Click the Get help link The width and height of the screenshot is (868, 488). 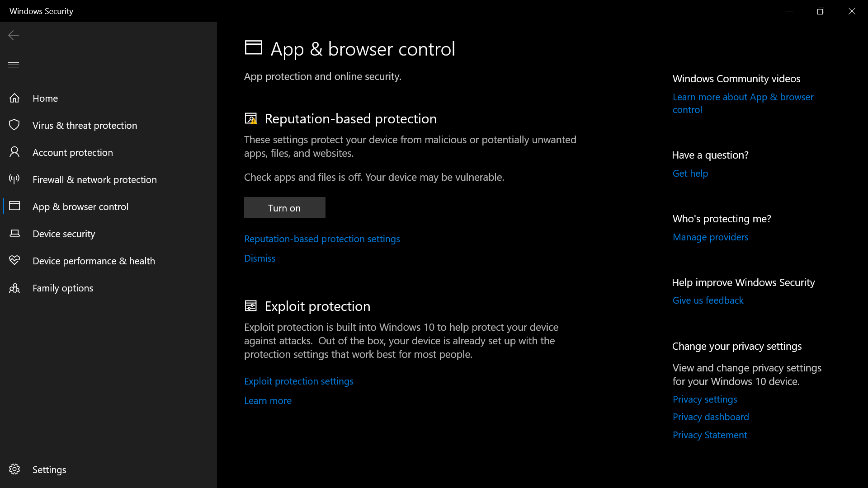pyautogui.click(x=690, y=173)
